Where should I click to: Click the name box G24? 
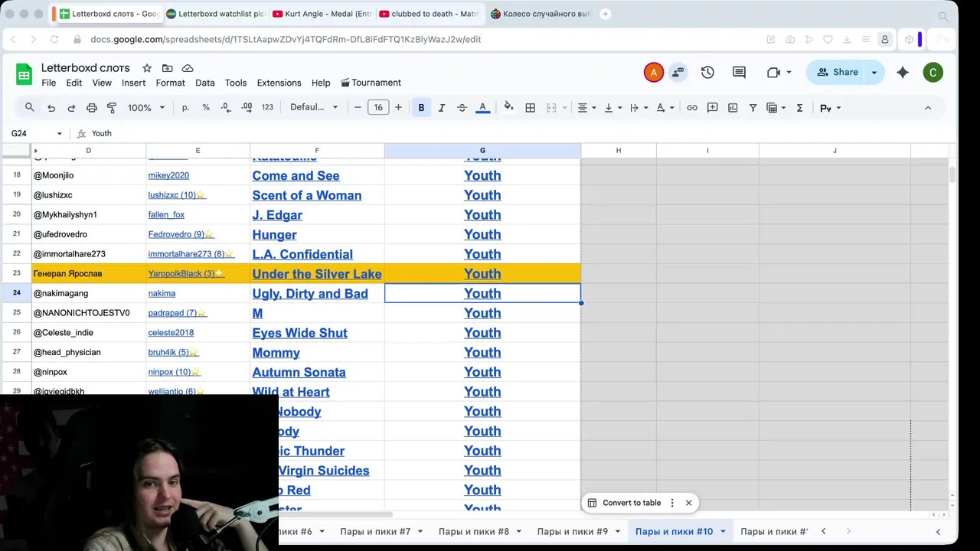35,133
